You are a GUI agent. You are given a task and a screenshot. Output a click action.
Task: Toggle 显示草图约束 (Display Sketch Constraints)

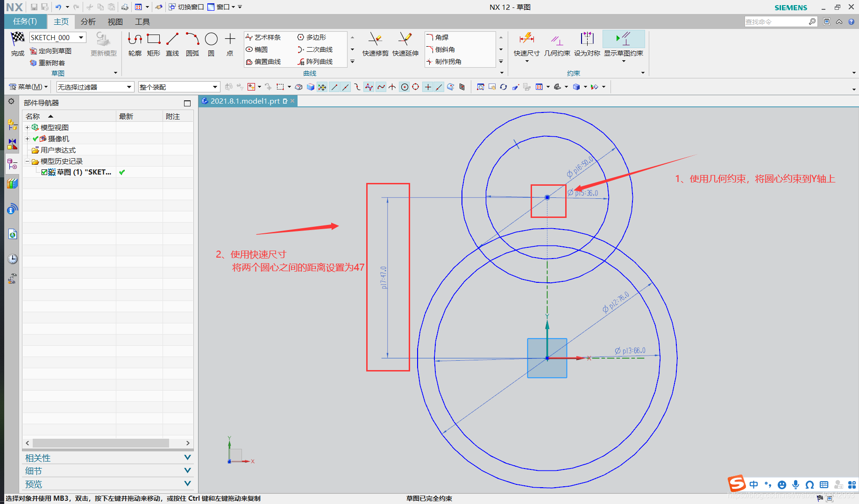[x=624, y=44]
